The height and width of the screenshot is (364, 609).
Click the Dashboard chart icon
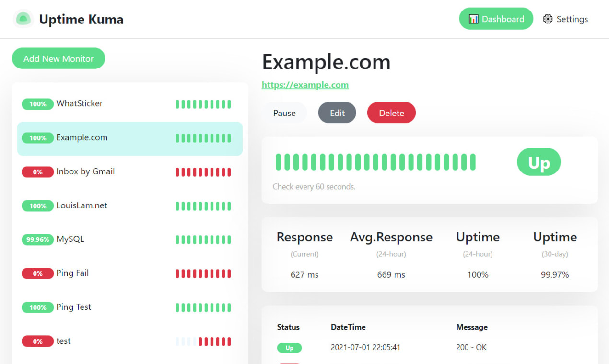pyautogui.click(x=473, y=19)
